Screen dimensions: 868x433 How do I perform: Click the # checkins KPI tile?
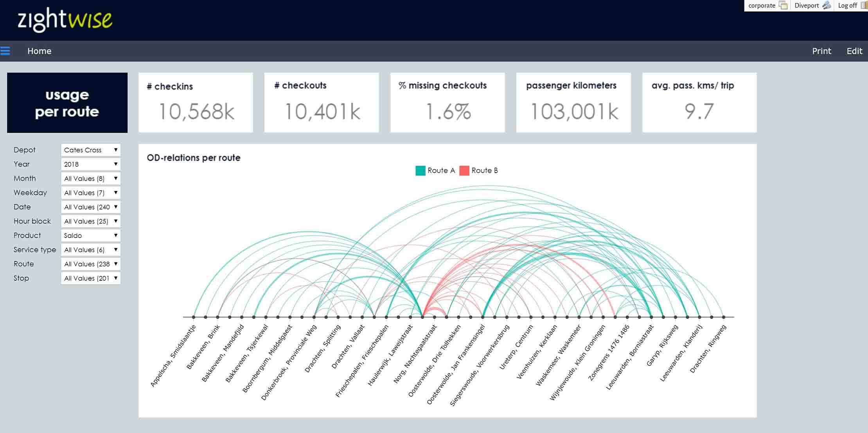[x=196, y=103]
